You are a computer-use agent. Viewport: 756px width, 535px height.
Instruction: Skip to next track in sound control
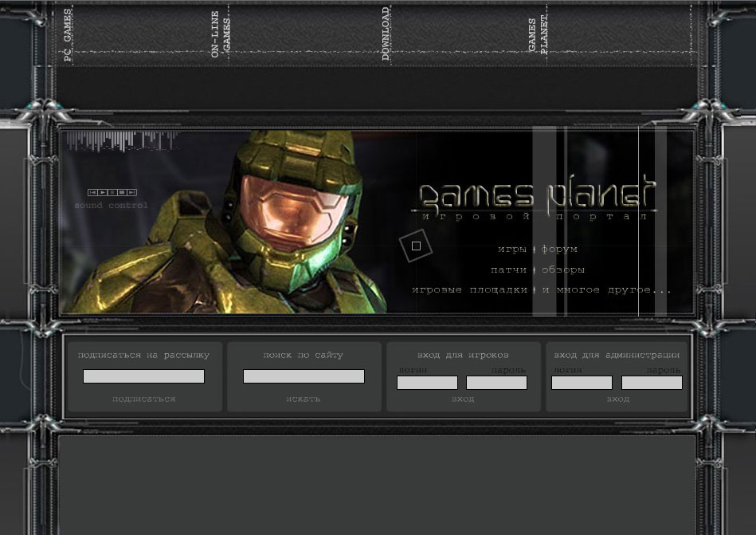pos(132,192)
